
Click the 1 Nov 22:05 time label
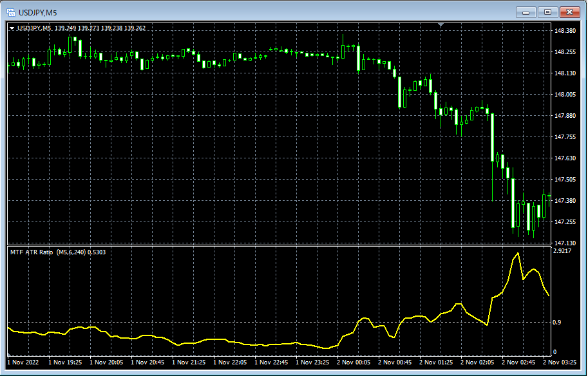tap(231, 362)
